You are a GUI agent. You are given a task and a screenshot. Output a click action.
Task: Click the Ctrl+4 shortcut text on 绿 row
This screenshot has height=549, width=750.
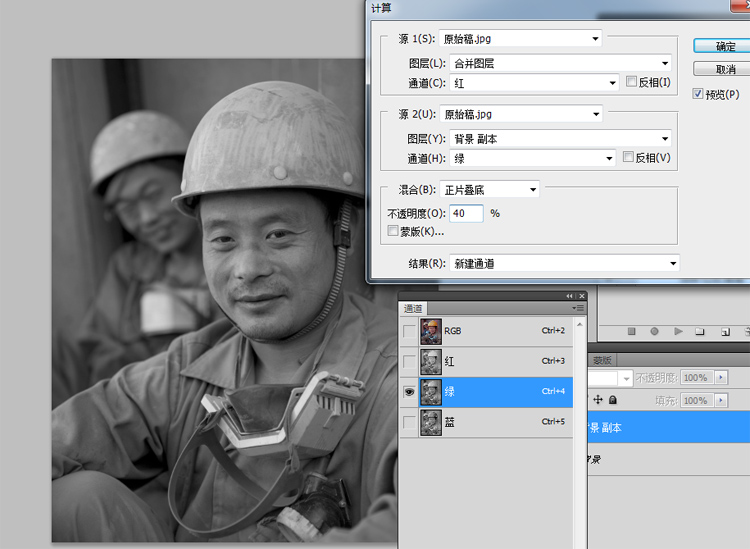click(x=553, y=391)
